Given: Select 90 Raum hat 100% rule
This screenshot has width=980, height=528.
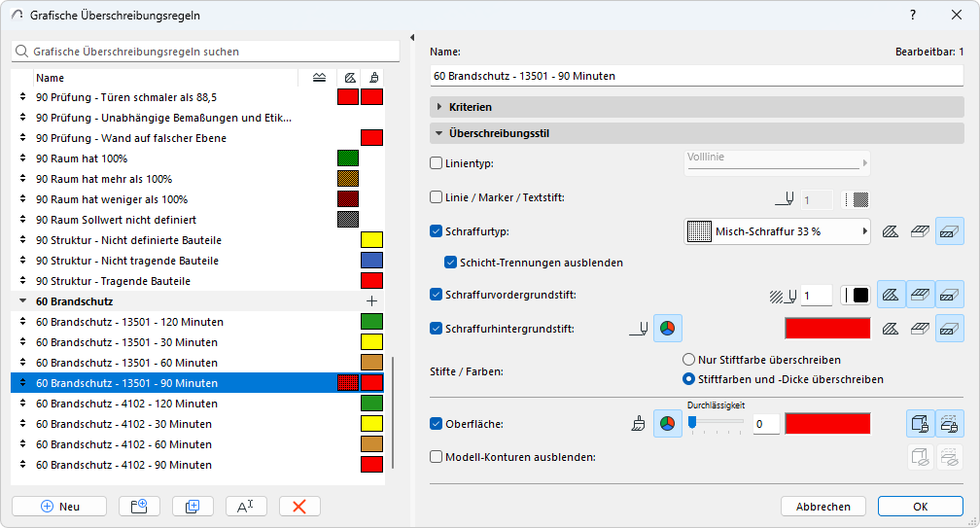Looking at the screenshot, I should tap(197, 158).
